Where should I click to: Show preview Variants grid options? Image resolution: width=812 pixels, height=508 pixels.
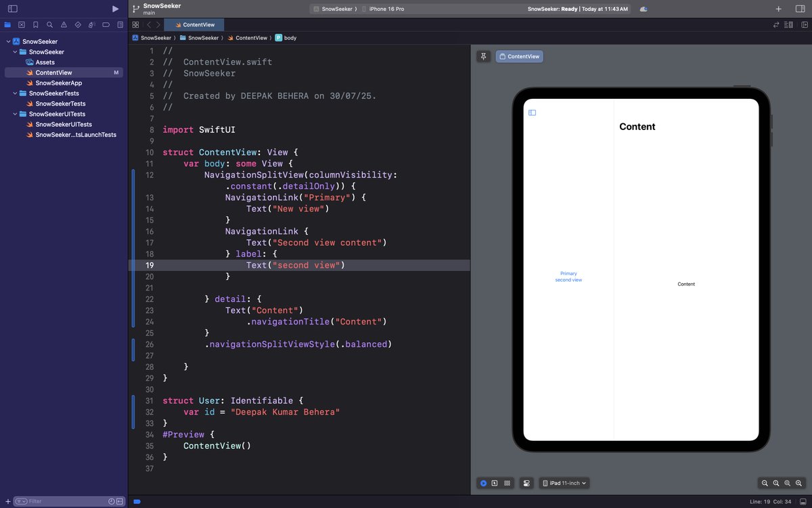click(507, 483)
